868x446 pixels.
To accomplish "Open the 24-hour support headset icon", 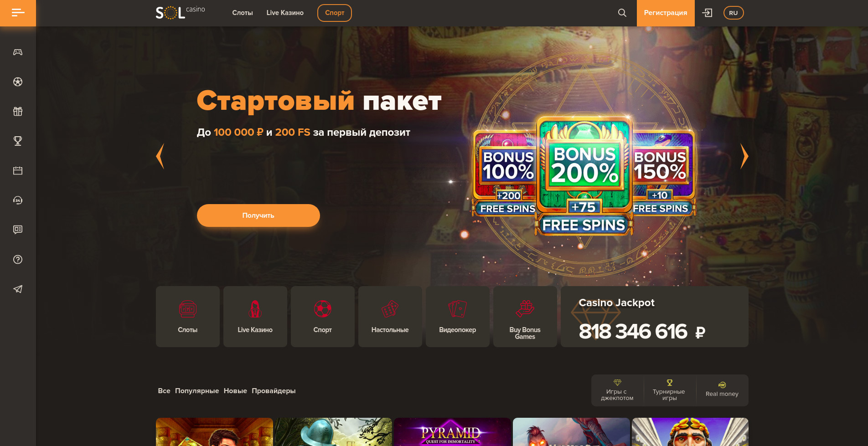I will [x=18, y=200].
